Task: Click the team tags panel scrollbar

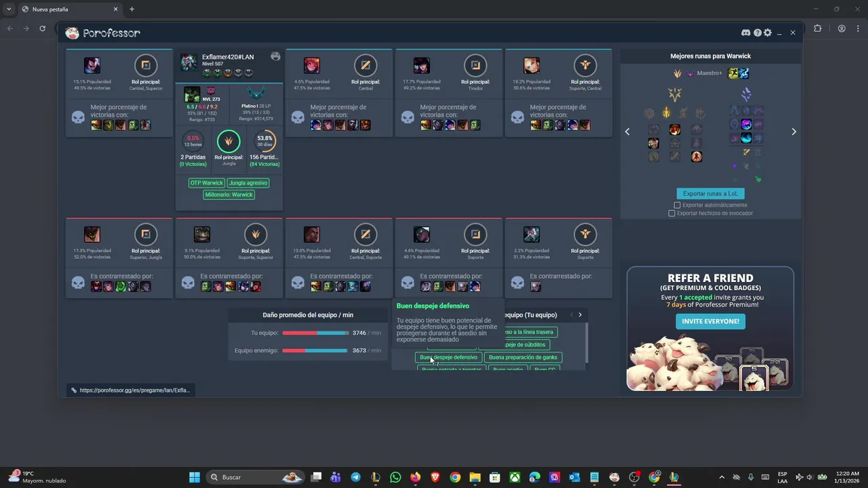Action: click(586, 343)
